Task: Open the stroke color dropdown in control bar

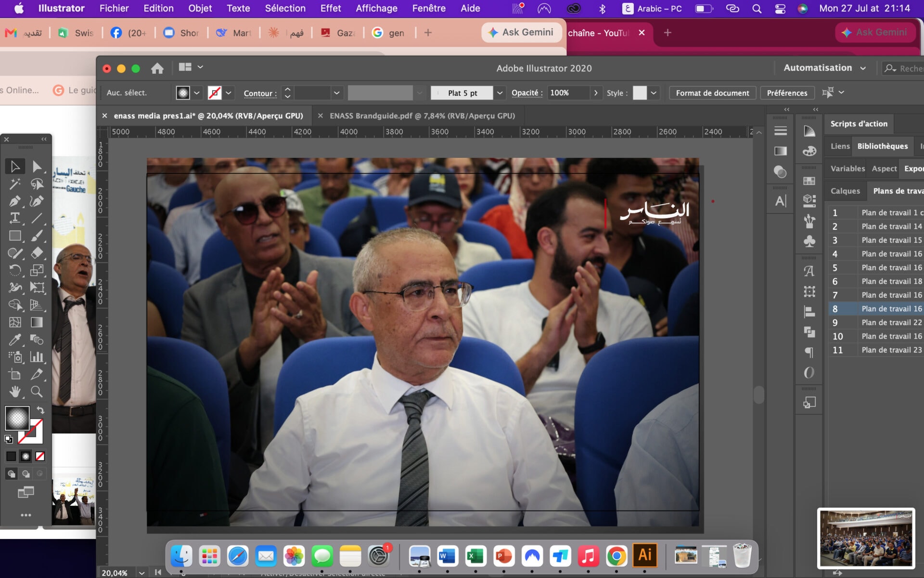Action: pyautogui.click(x=229, y=93)
